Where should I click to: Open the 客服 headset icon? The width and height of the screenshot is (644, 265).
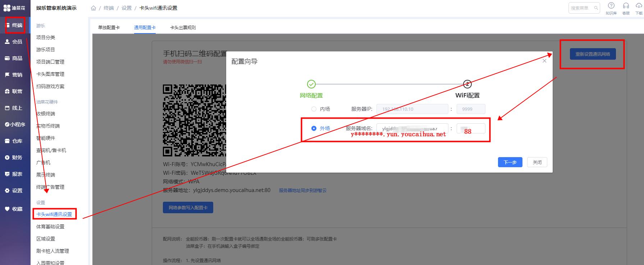click(626, 8)
